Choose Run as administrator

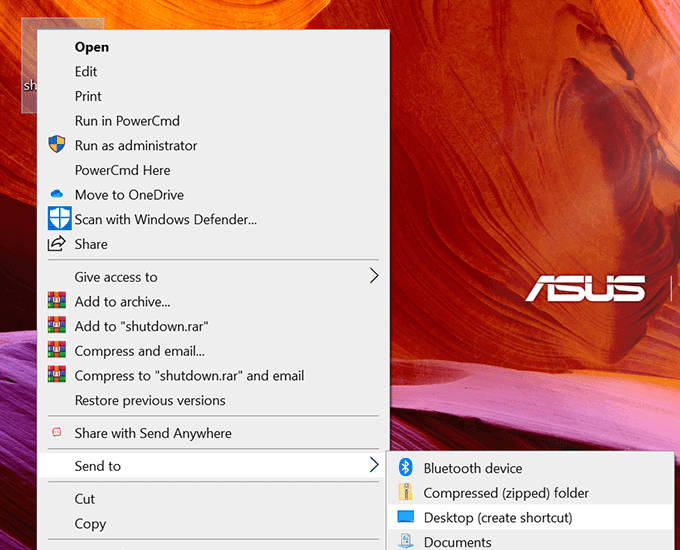click(x=213, y=146)
